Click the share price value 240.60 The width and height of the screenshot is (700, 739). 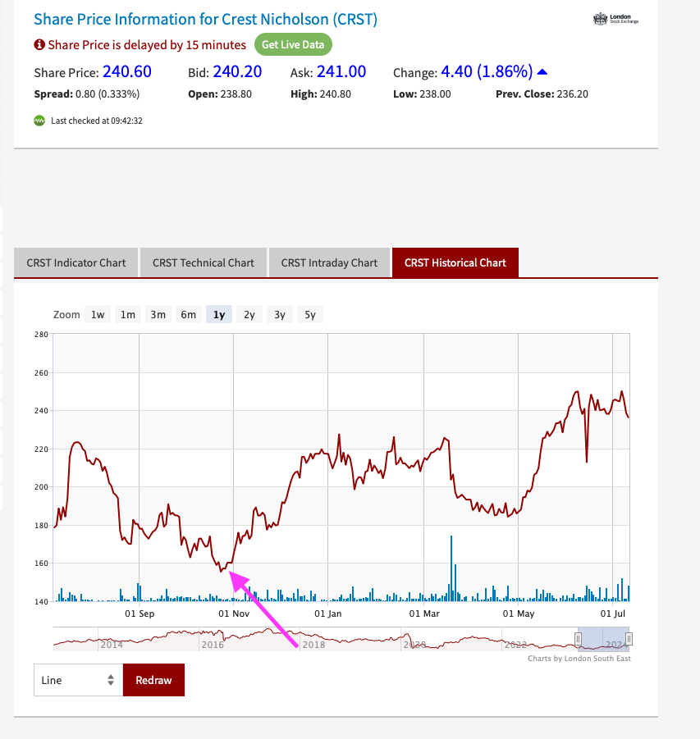[x=127, y=71]
